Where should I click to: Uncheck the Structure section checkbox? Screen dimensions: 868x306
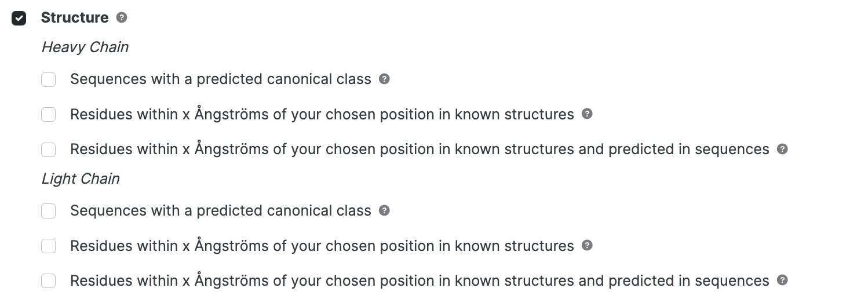click(19, 18)
